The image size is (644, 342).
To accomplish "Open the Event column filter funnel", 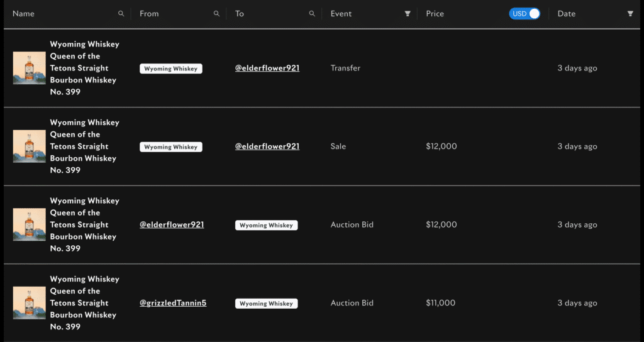I will [x=408, y=14].
